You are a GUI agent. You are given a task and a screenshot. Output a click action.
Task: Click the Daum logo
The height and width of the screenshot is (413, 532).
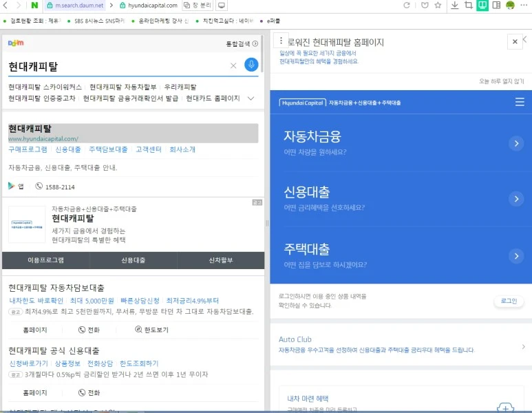[x=16, y=43]
